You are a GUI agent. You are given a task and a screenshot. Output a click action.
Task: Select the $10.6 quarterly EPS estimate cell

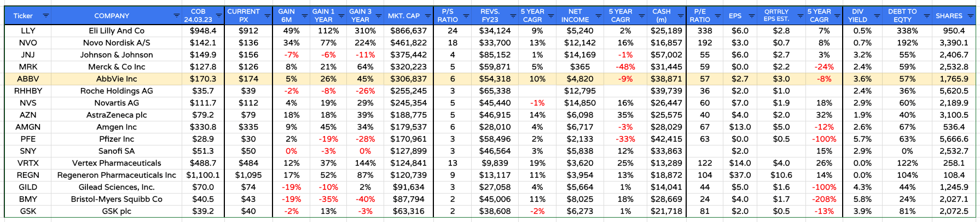tap(781, 175)
